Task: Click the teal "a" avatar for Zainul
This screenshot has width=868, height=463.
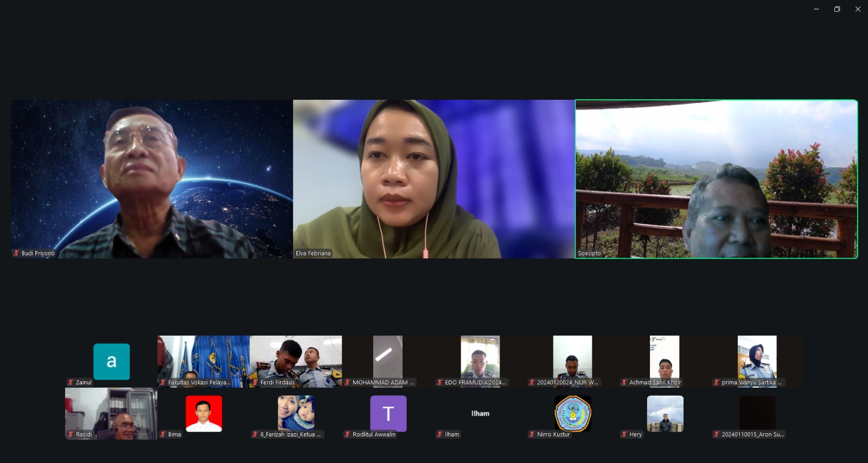Action: click(111, 361)
